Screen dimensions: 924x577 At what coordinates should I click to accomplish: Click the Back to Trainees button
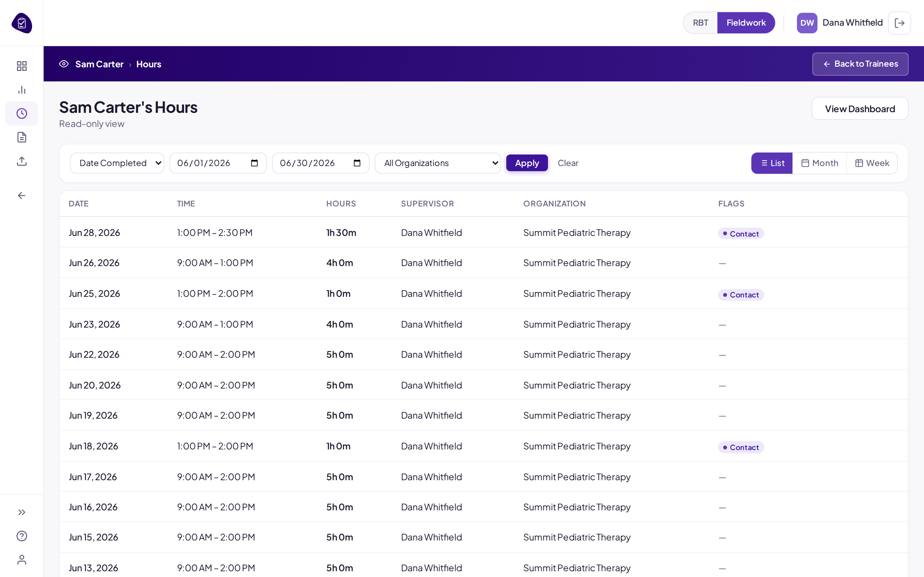click(x=860, y=64)
